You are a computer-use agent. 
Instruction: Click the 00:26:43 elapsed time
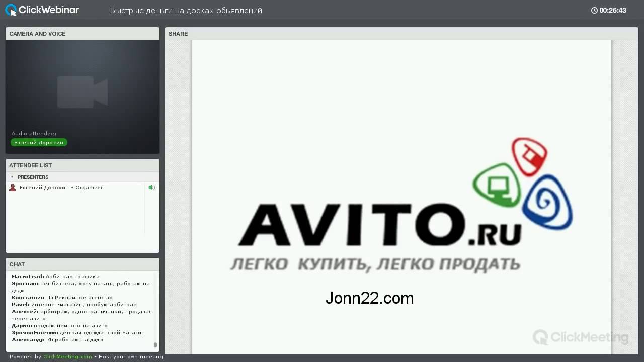[x=613, y=10]
